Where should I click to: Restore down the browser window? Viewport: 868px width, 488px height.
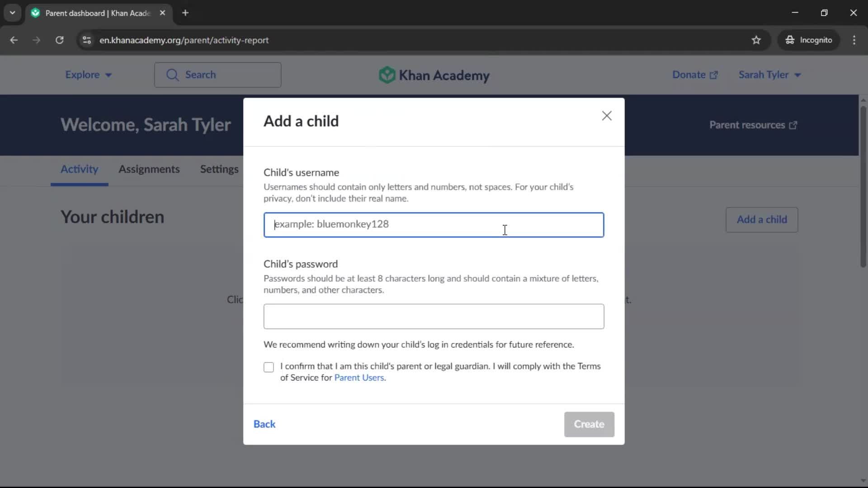tap(824, 13)
